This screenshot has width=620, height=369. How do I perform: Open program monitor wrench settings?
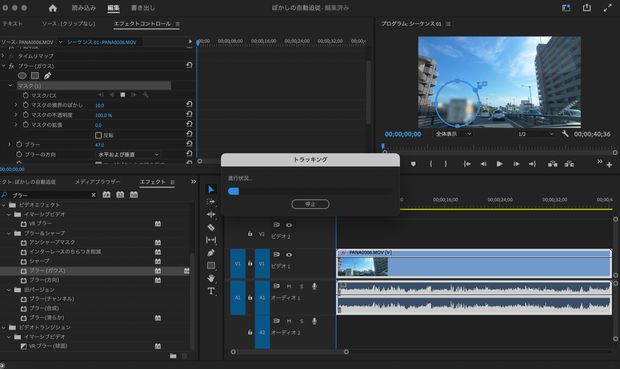coord(565,134)
